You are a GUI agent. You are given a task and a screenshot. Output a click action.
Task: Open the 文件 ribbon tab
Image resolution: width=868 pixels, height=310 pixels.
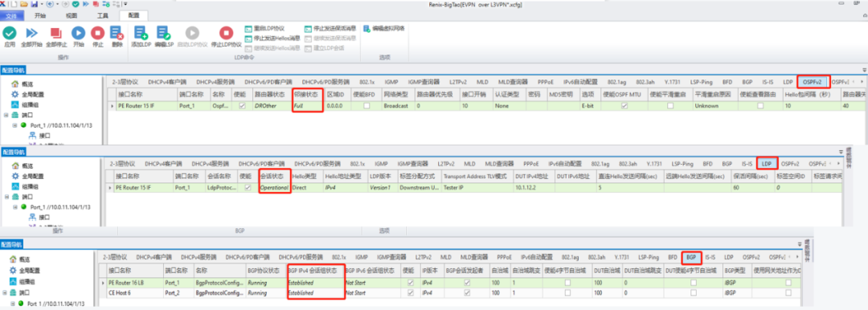pos(11,15)
